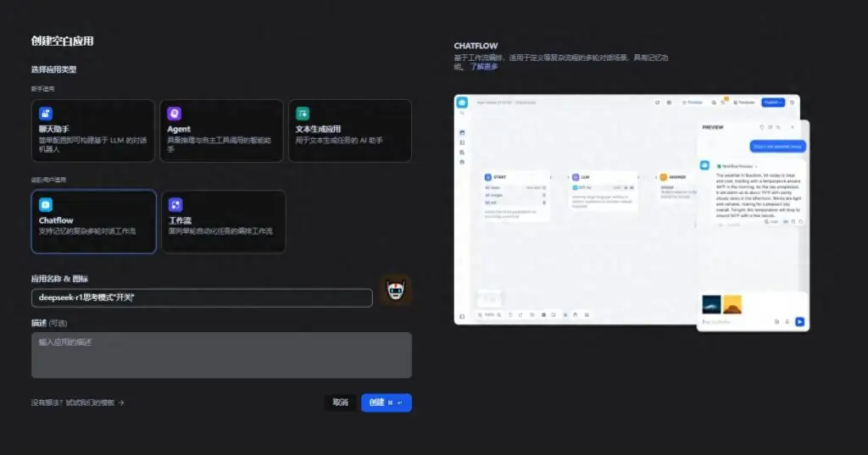The width and height of the screenshot is (868, 455).
Task: Click the 进阶用户适用 group label
Action: (x=48, y=180)
